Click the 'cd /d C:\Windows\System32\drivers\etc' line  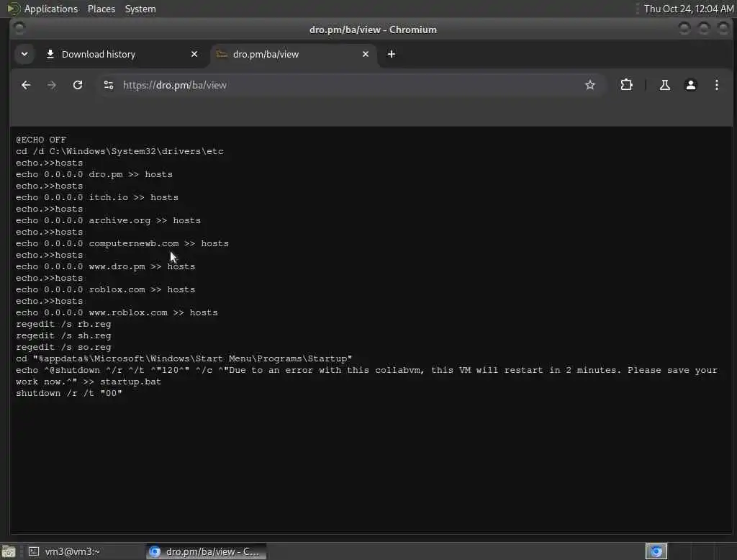(x=120, y=151)
